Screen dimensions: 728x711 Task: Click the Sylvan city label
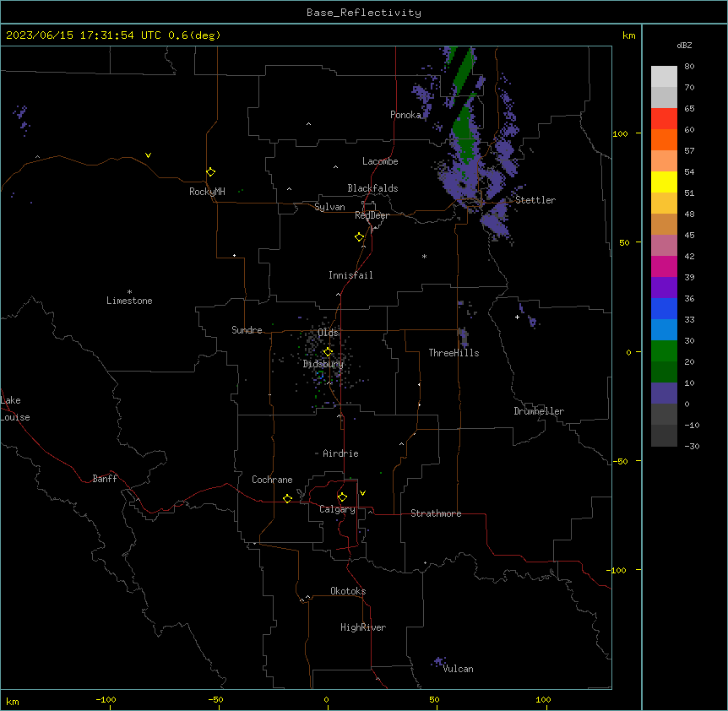click(x=329, y=207)
